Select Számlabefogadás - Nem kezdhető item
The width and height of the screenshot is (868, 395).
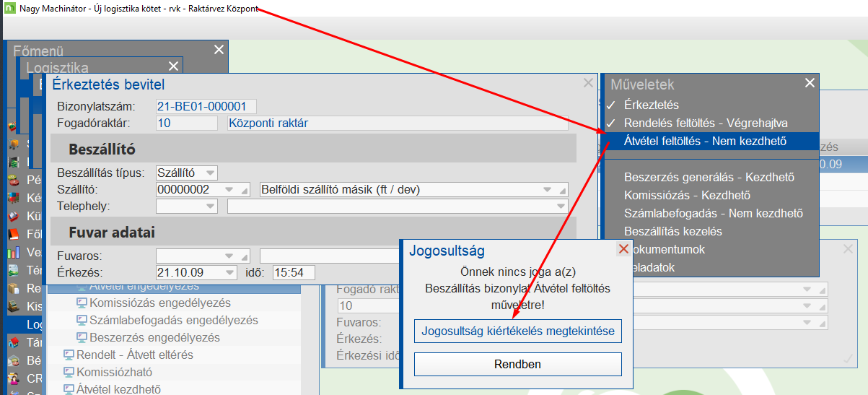point(714,213)
